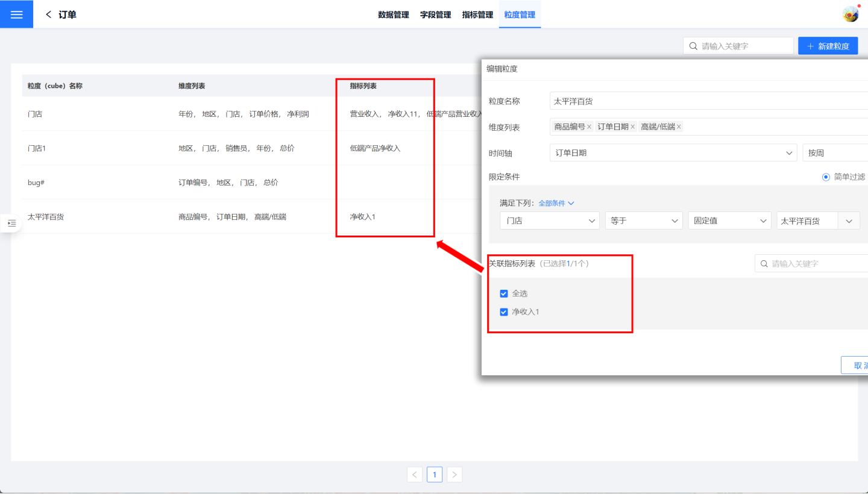Image resolution: width=868 pixels, height=494 pixels.
Task: Select the 简单过滤 radio option
Action: (826, 177)
